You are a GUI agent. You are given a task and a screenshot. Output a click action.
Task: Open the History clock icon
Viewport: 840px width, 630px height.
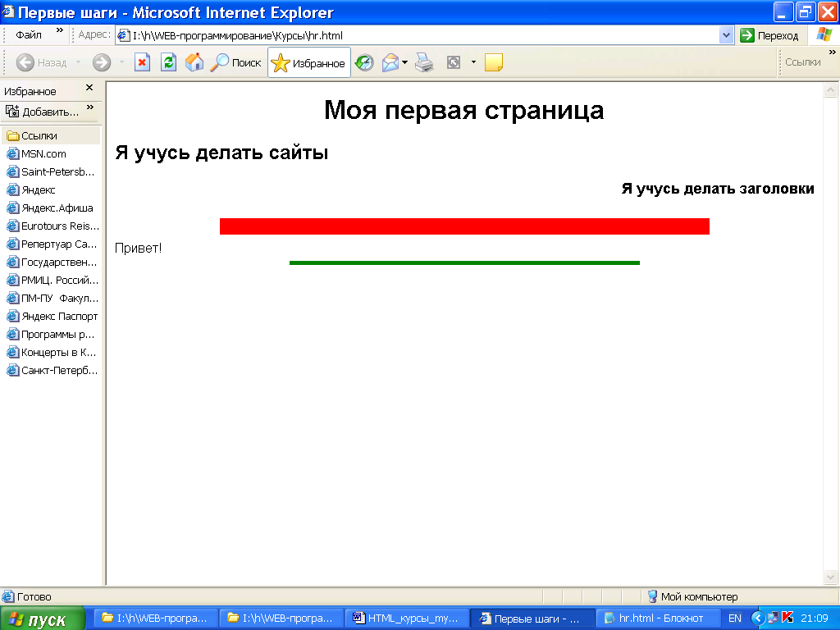[364, 62]
